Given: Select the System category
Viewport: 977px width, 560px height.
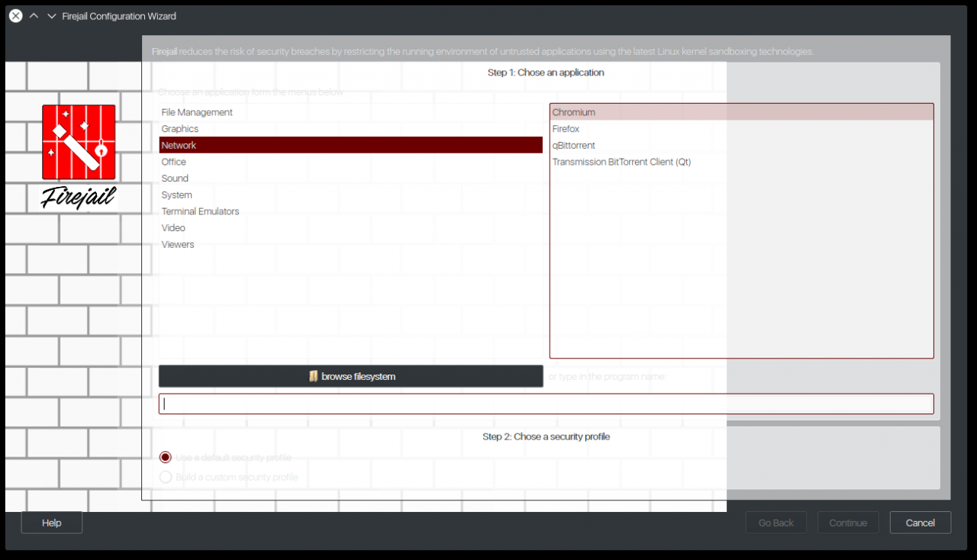Looking at the screenshot, I should (x=350, y=195).
